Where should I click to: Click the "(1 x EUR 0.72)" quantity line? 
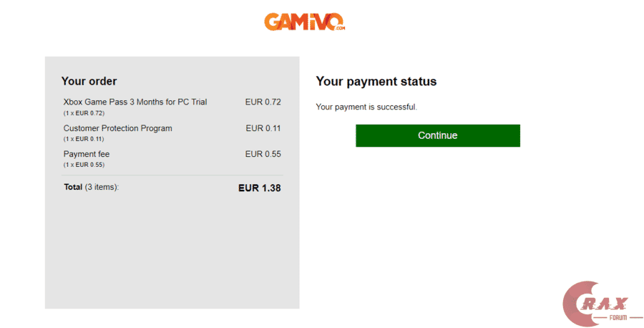(84, 113)
